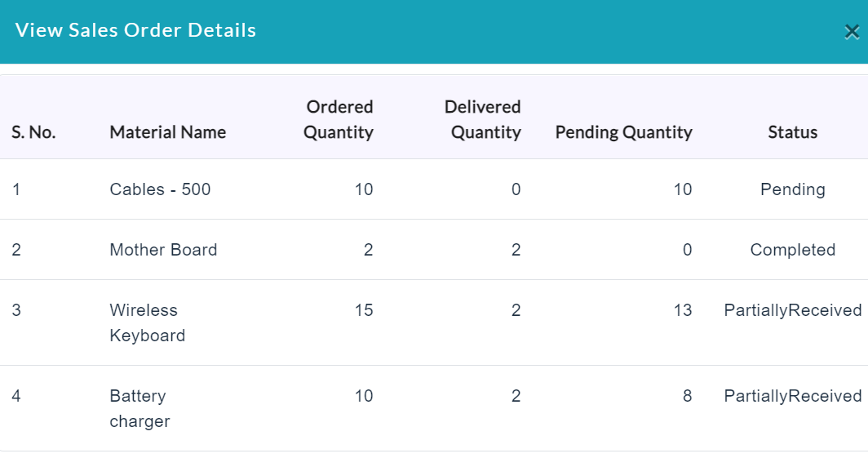Select the Battery charger material name
The image size is (868, 458).
[x=139, y=409]
